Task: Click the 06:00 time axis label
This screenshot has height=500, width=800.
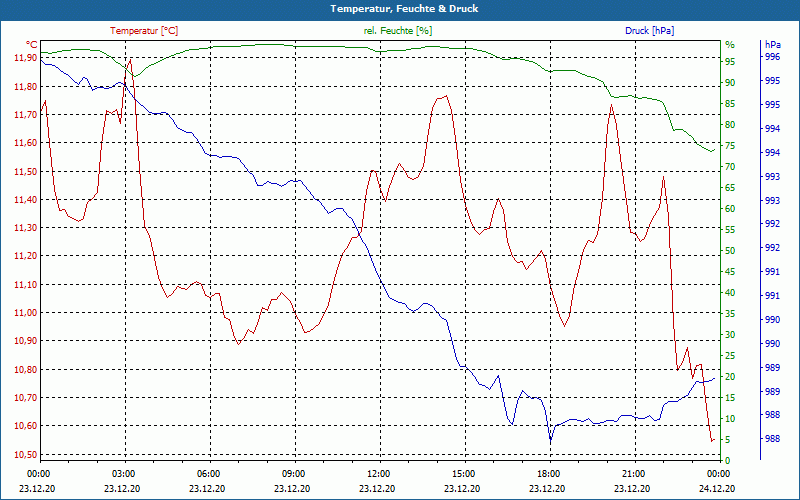Action: pyautogui.click(x=207, y=474)
